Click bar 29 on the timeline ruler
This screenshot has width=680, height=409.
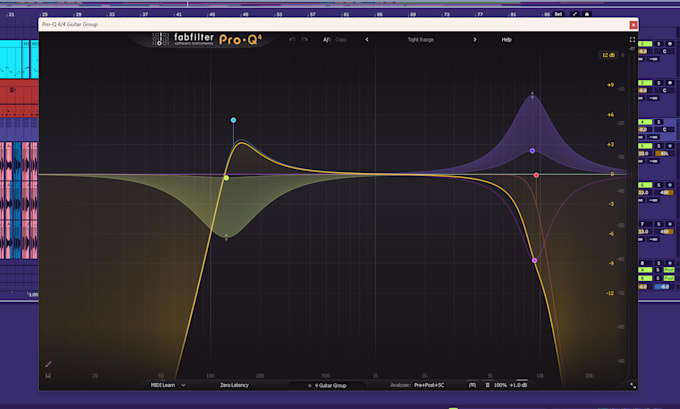(x=78, y=14)
